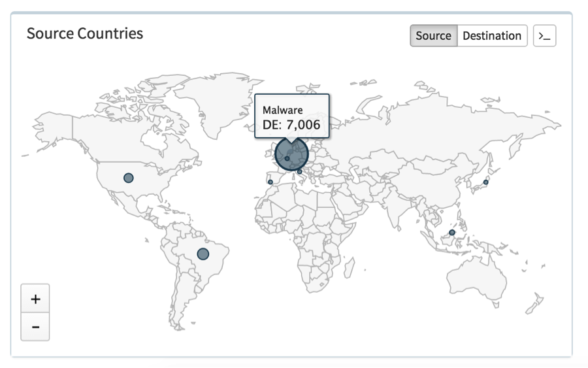This screenshot has width=588, height=368.
Task: Click the small marker on Spain
Action: pos(270,182)
